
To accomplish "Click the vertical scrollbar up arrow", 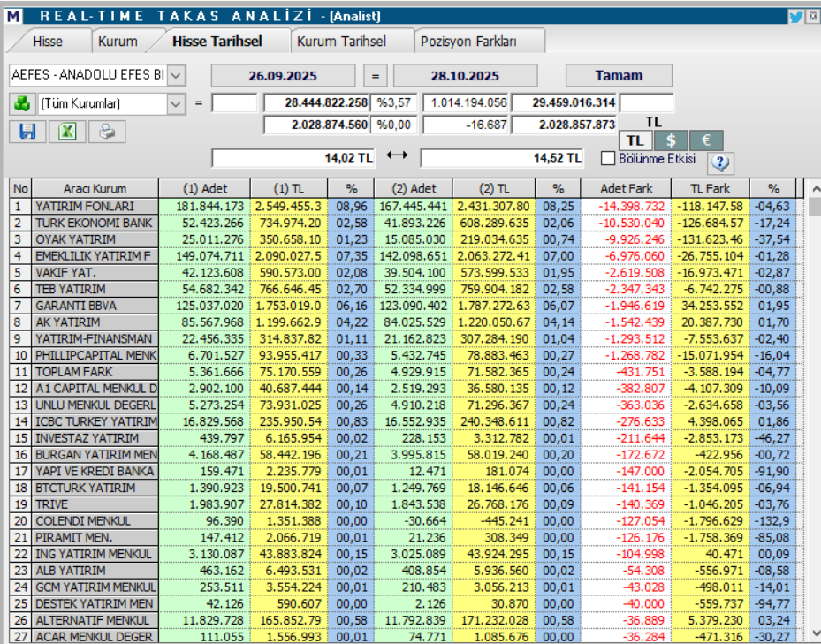I will (x=814, y=188).
